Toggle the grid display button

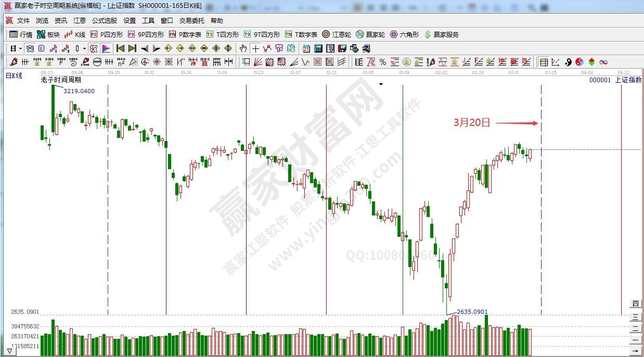544,62
